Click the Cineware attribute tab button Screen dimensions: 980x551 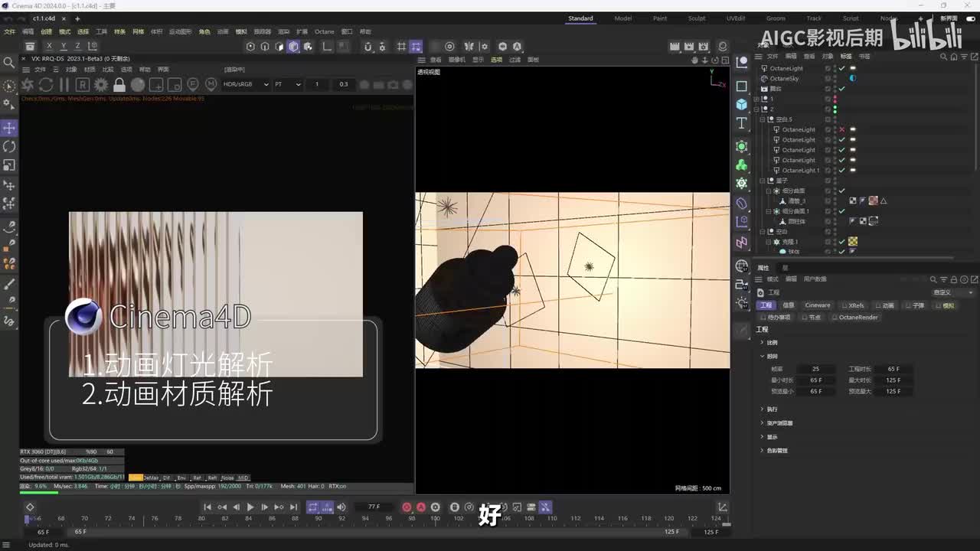[818, 305]
